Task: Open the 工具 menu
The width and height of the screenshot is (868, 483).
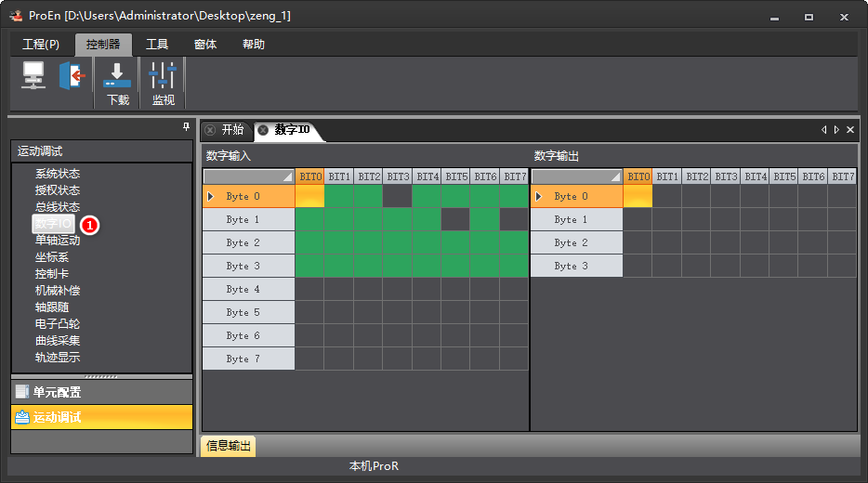Action: click(157, 45)
